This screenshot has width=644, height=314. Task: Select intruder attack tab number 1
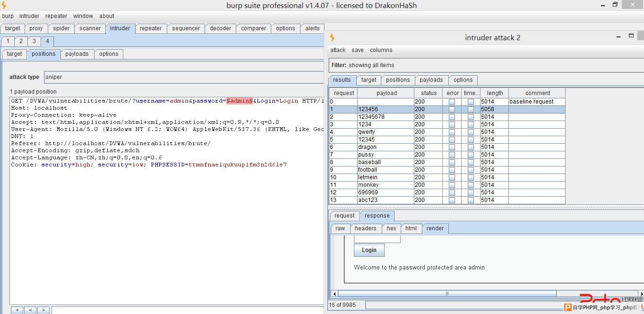[8, 41]
